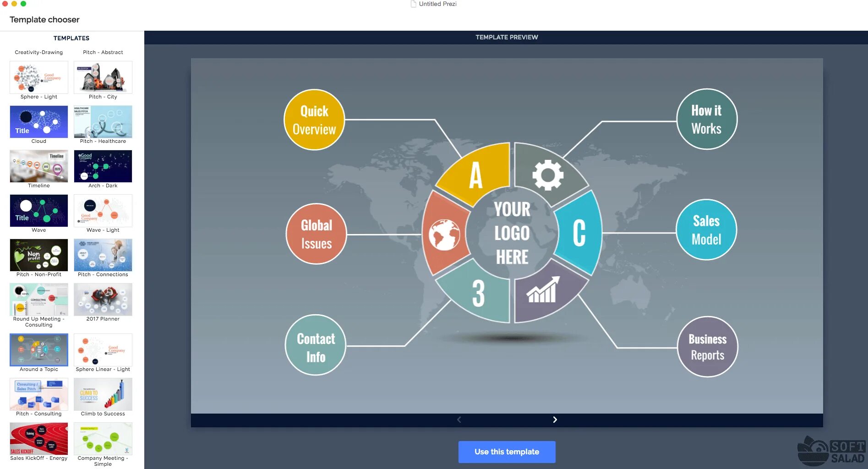This screenshot has width=868, height=469.
Task: Pick the Pitch - Healthcare template
Action: coord(103,122)
